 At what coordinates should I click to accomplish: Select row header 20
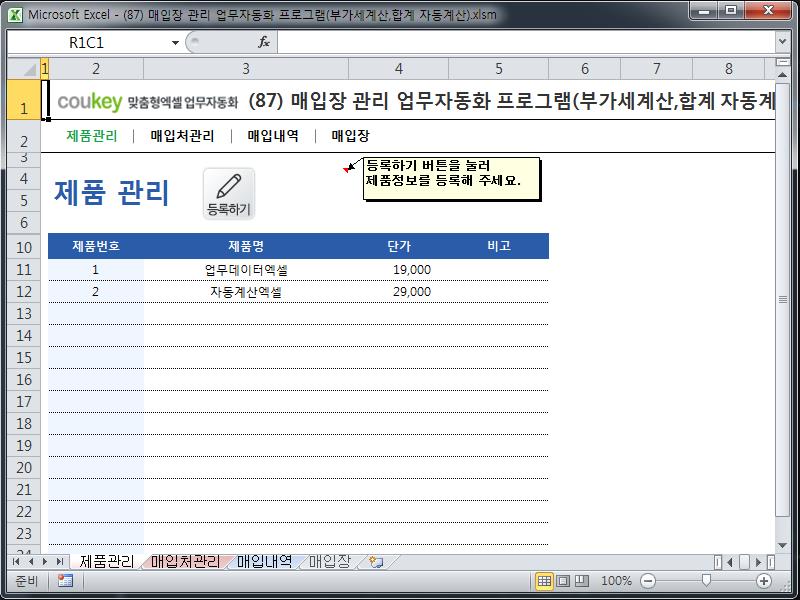pyautogui.click(x=24, y=467)
